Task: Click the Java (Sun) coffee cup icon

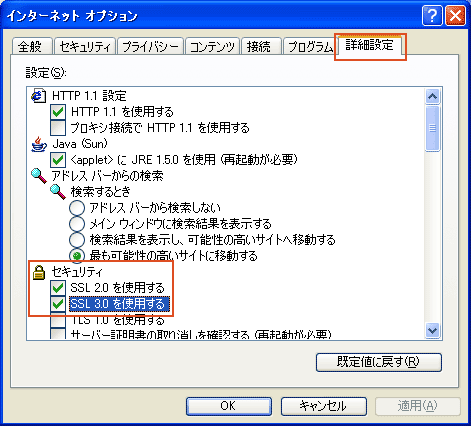Action: click(39, 144)
